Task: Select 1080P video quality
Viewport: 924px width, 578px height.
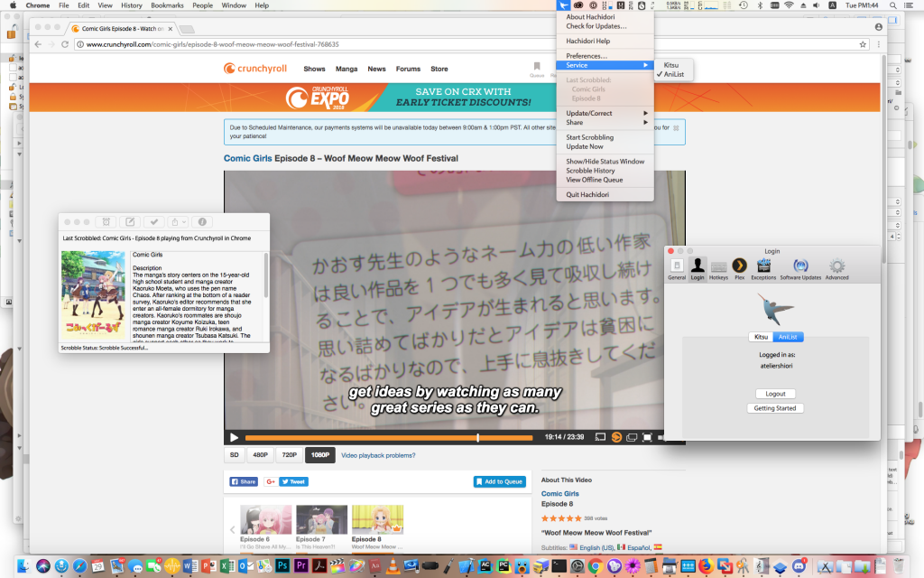Action: (320, 455)
